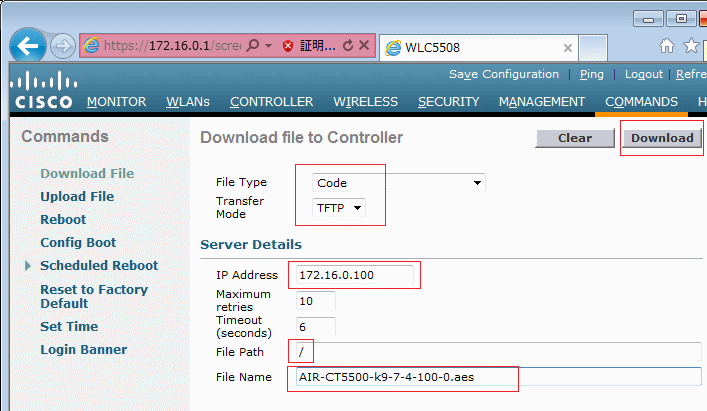Click the Logout link
Screen dimensions: 707x411
644,74
